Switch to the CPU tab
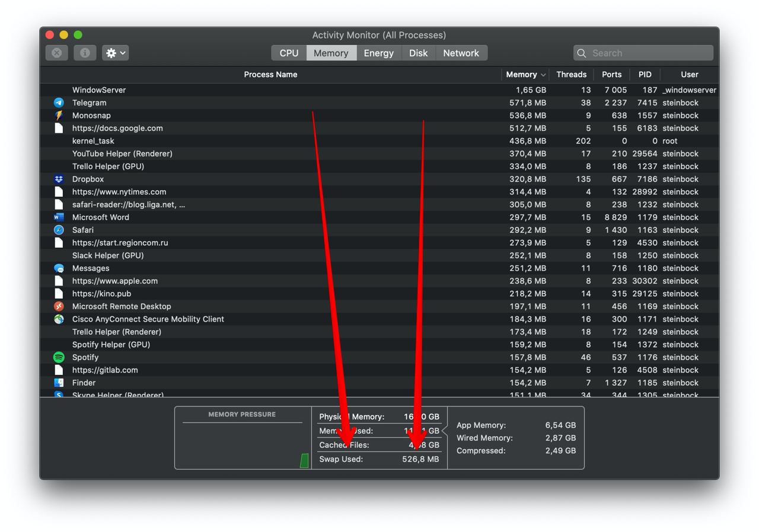This screenshot has width=759, height=532. click(289, 53)
